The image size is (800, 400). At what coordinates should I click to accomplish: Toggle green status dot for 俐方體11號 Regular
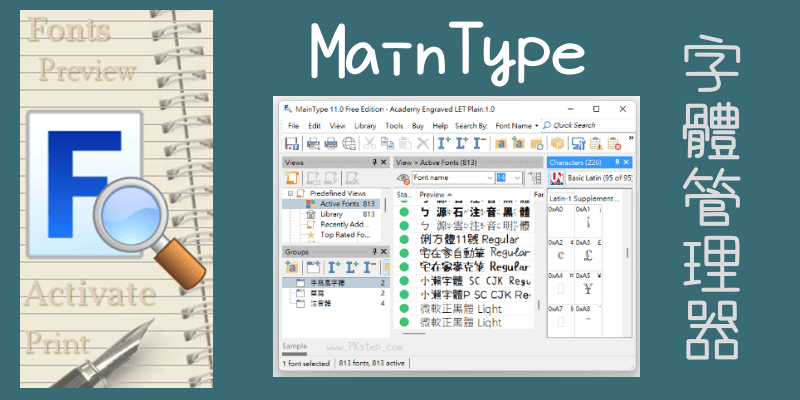point(404,239)
